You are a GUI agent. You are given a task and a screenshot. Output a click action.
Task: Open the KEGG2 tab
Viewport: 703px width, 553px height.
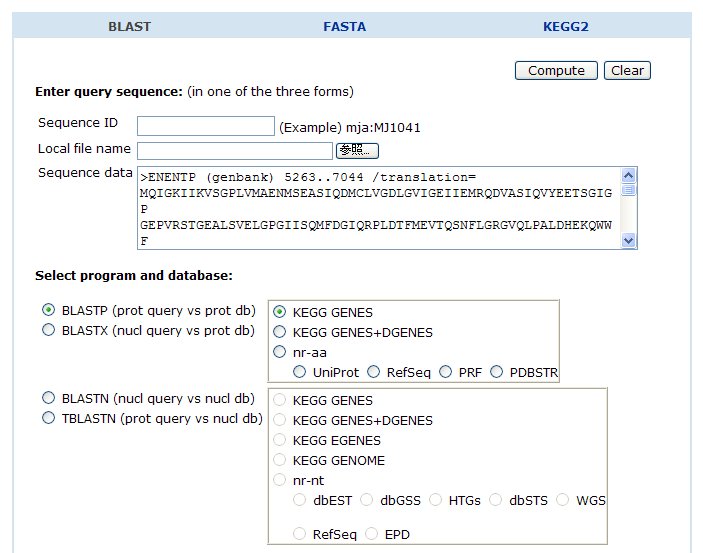pos(565,26)
